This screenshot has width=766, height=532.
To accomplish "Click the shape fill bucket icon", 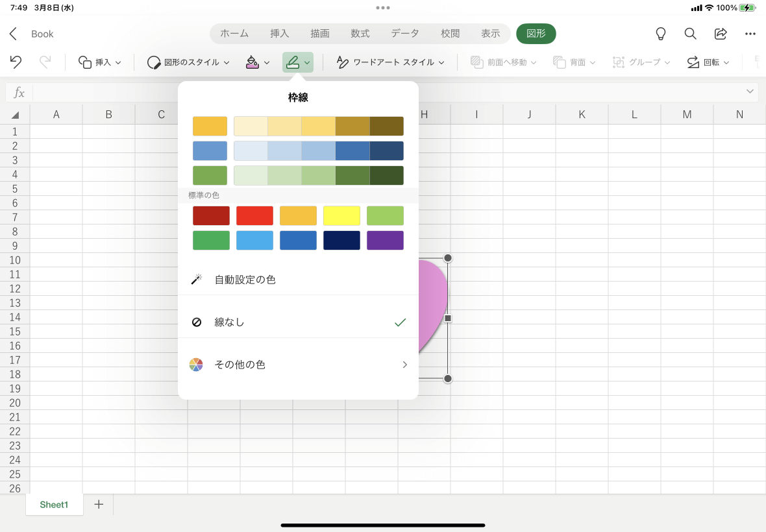I will point(252,62).
